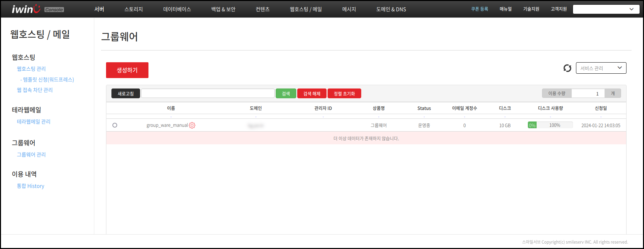This screenshot has width=644, height=249.
Task: Select the radio button for group_ware_manual
Action: coord(115,125)
